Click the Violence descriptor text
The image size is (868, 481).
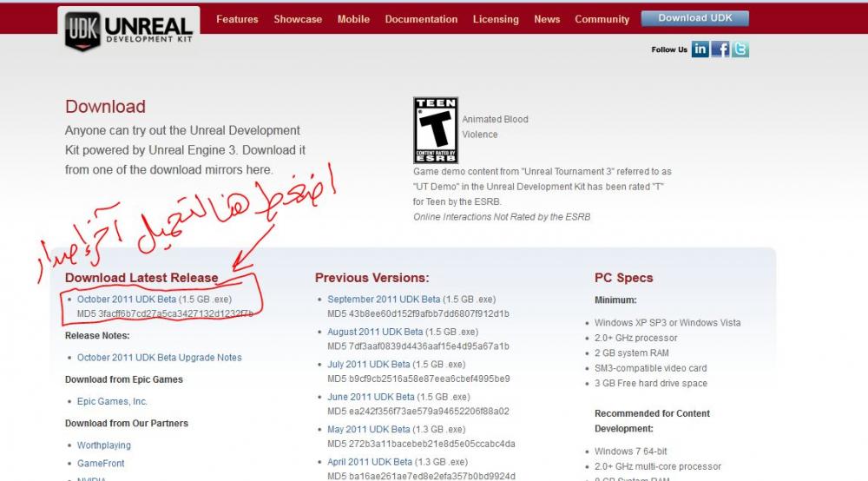tap(480, 135)
